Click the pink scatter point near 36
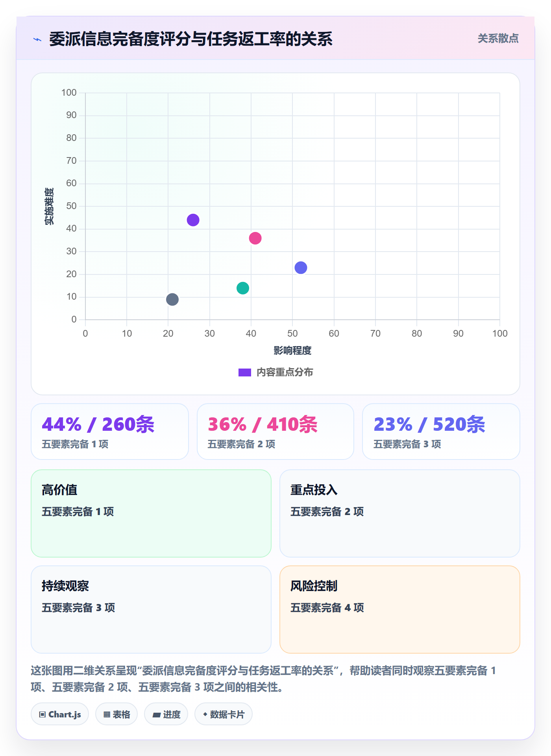This screenshot has width=551, height=756. point(255,238)
